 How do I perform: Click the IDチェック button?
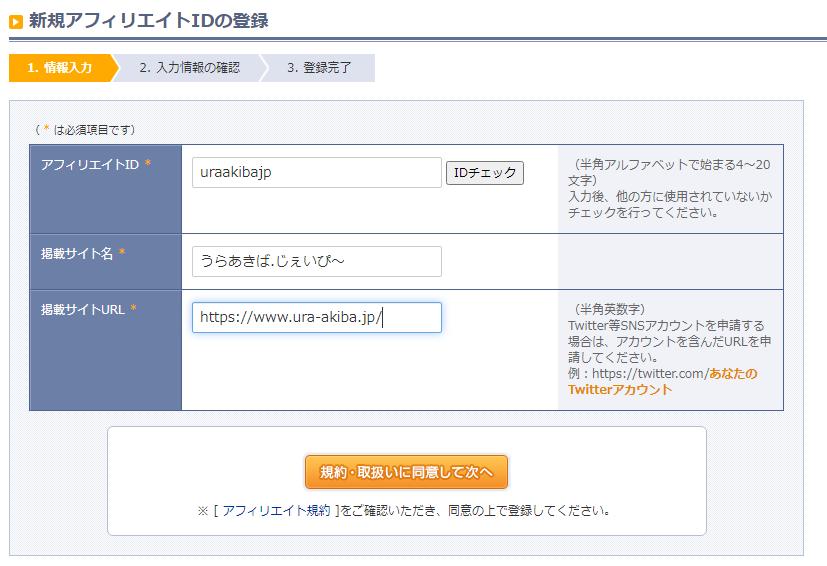click(485, 173)
